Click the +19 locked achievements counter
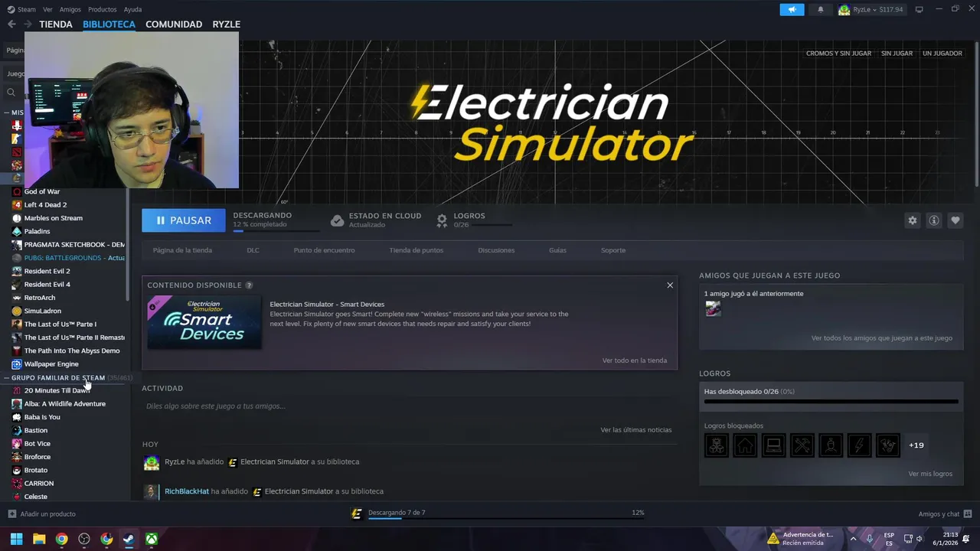Screen dimensions: 980x551 [x=916, y=445]
